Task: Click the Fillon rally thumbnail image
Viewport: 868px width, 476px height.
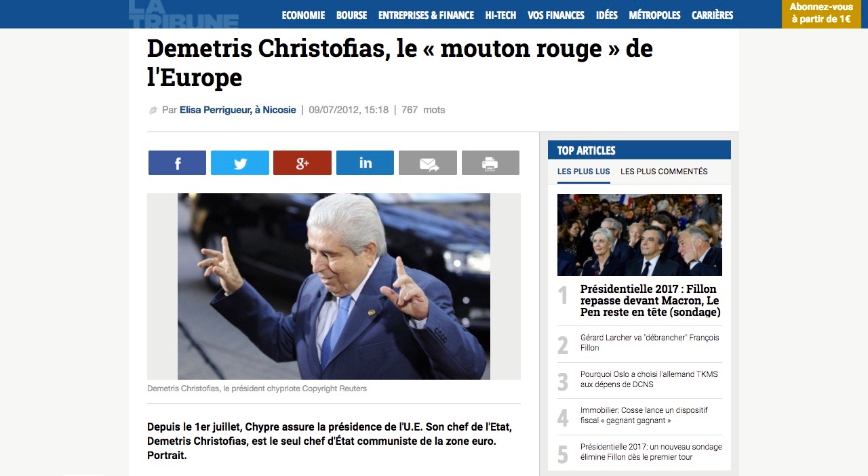Action: click(639, 235)
